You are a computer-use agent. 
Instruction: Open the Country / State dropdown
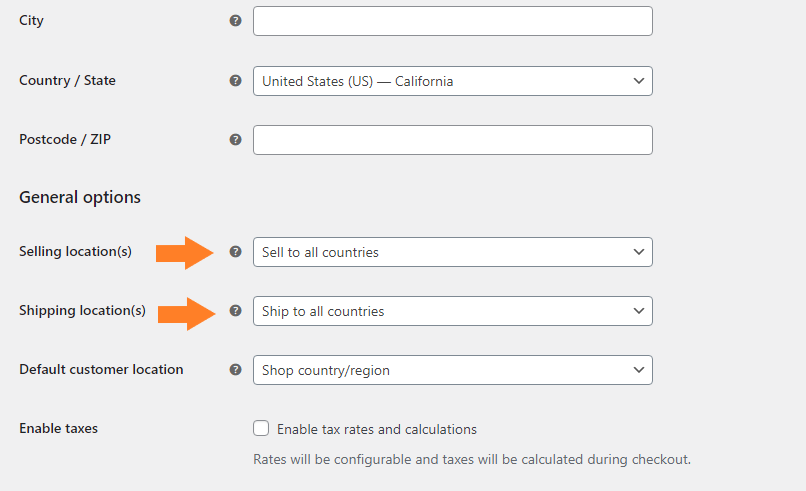pyautogui.click(x=452, y=81)
